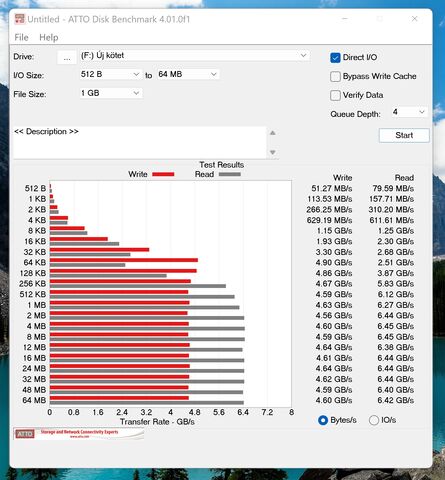Open the Queue Depth dropdown

409,112
